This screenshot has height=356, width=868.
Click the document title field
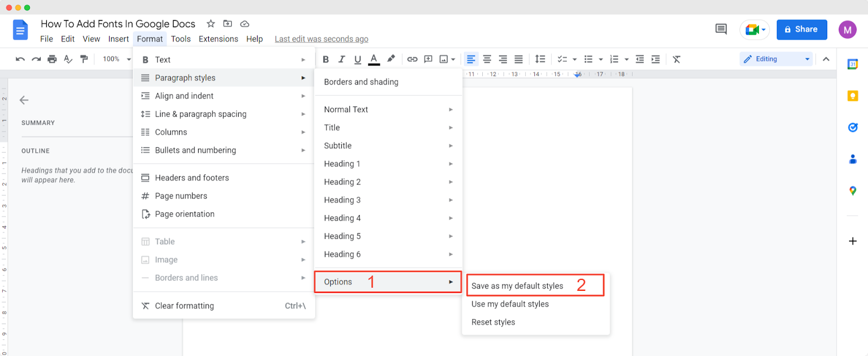coord(118,24)
